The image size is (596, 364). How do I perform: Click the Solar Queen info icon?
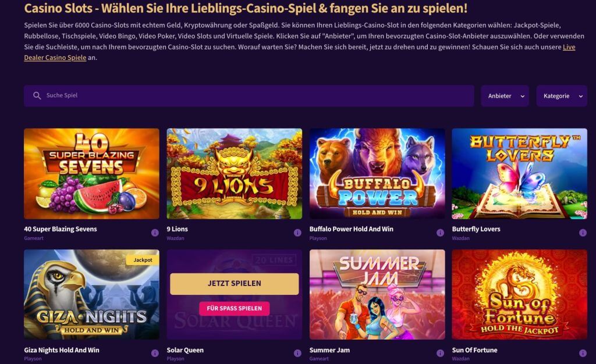(297, 354)
